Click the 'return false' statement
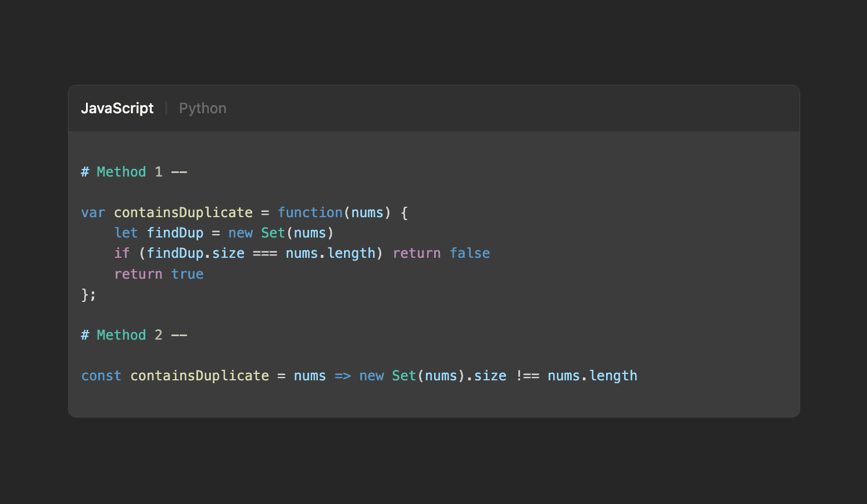 (442, 253)
